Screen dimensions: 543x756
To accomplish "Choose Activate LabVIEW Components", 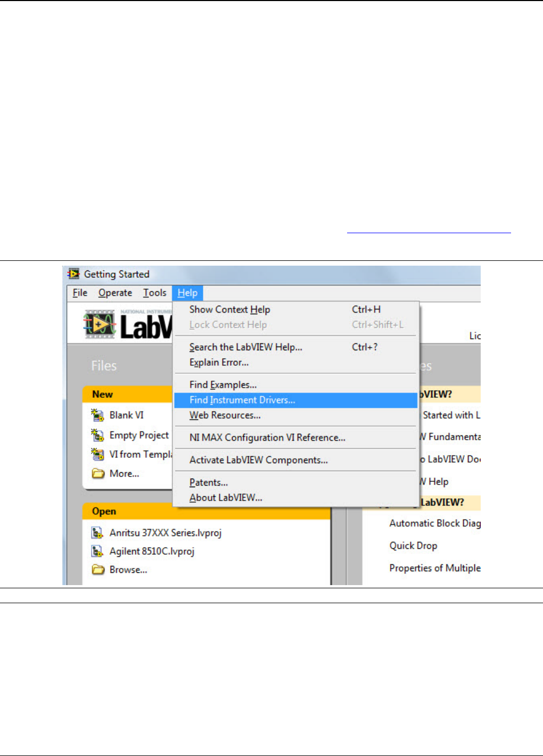I will pos(296,460).
